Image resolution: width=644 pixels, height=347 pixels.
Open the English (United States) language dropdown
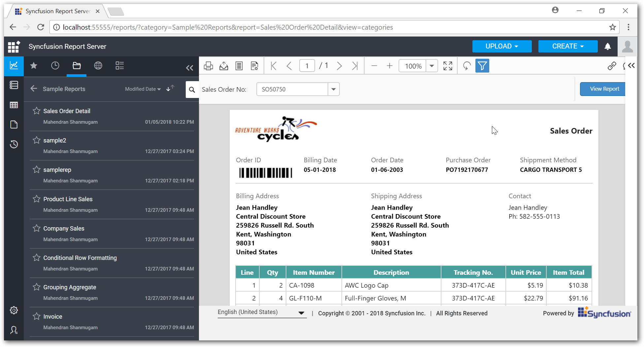[262, 312]
